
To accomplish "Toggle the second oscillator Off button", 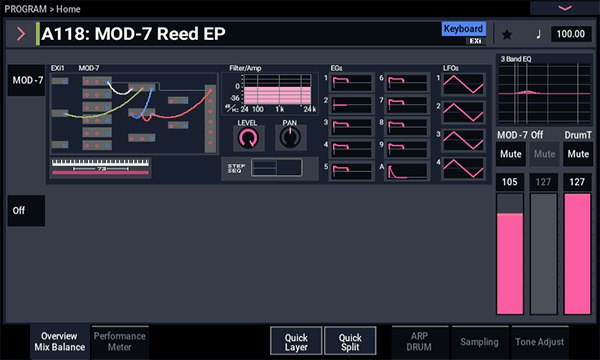I will (26, 211).
